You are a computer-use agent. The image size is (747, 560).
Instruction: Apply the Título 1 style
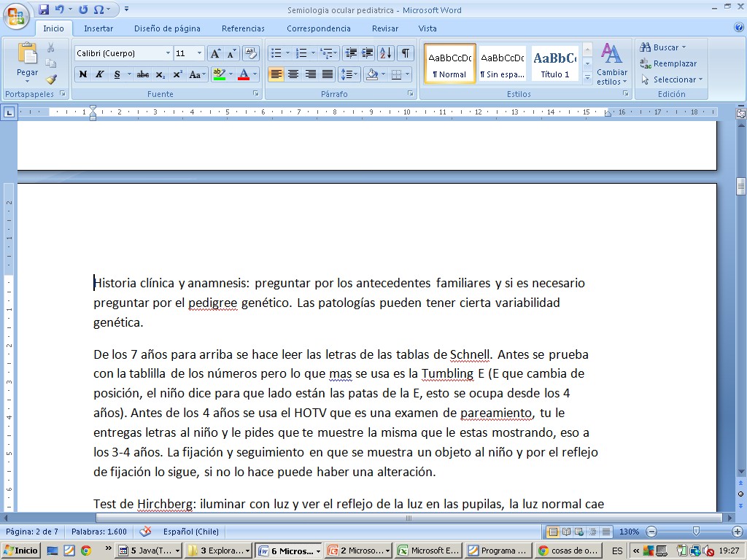tap(555, 63)
